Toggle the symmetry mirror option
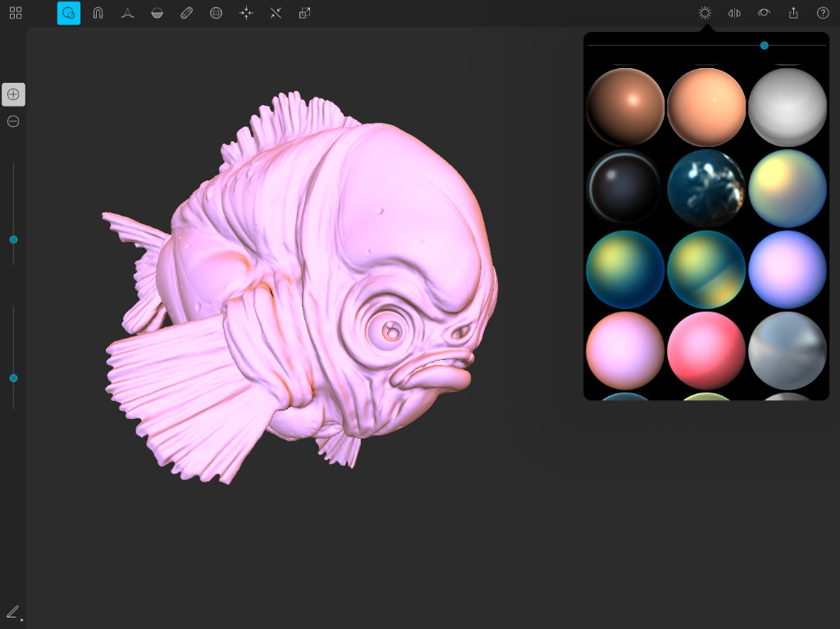 pos(734,13)
